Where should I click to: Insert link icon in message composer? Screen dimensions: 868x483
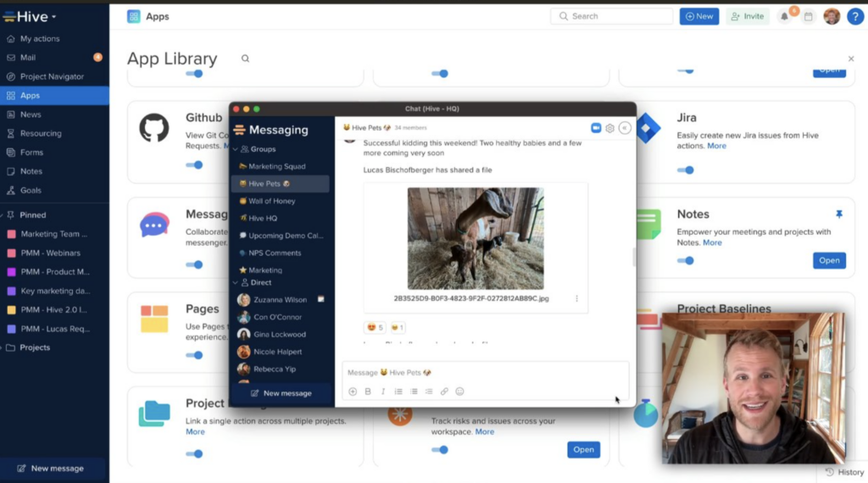click(x=444, y=391)
